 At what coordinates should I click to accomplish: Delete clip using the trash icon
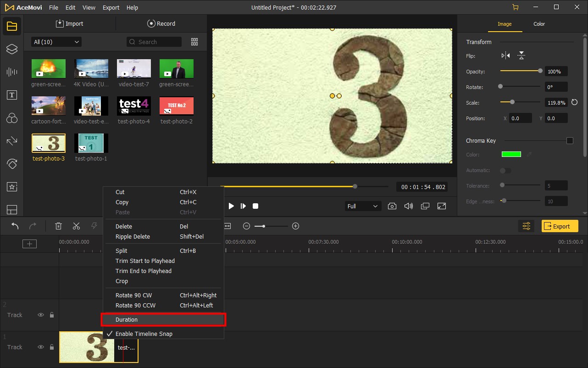click(x=58, y=226)
